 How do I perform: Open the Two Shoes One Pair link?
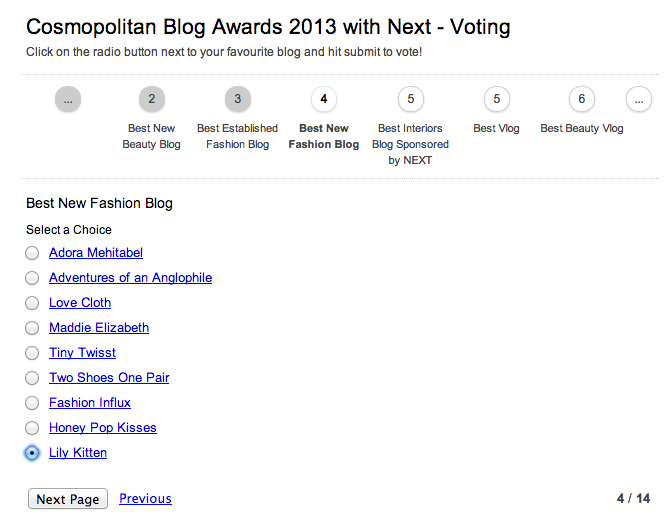109,378
